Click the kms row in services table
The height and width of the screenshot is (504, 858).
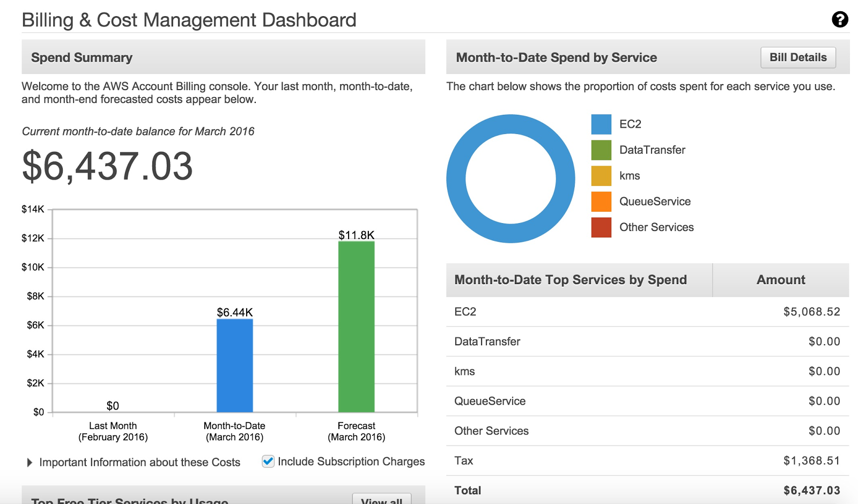coord(647,372)
